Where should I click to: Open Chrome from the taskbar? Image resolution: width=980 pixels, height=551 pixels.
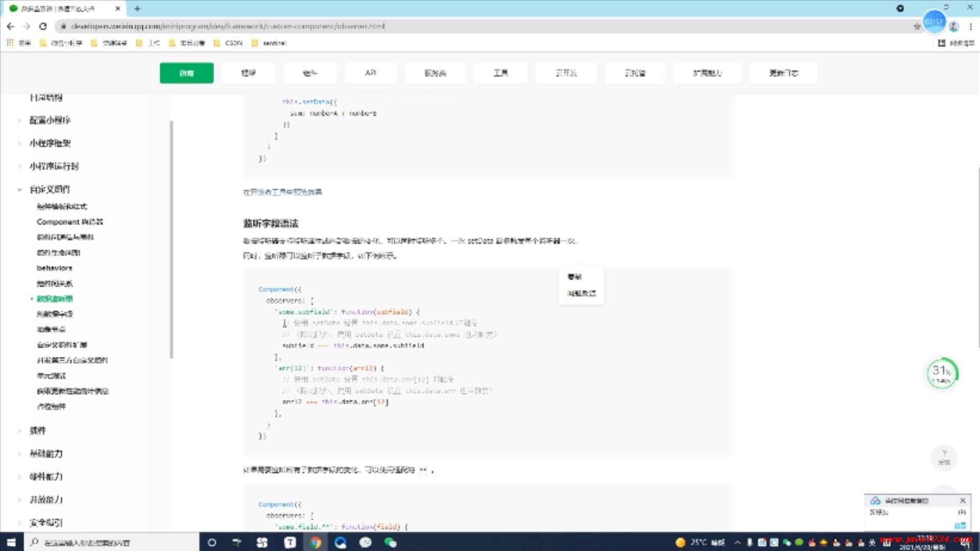(x=315, y=542)
